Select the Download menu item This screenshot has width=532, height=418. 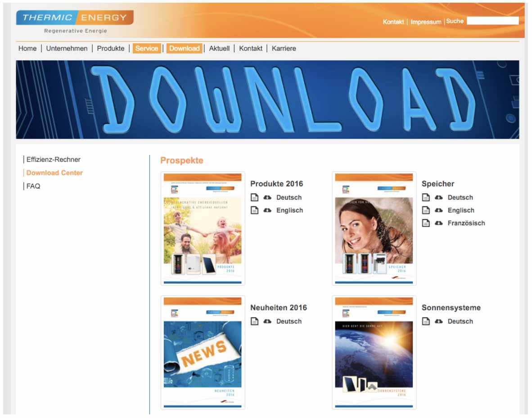[185, 49]
